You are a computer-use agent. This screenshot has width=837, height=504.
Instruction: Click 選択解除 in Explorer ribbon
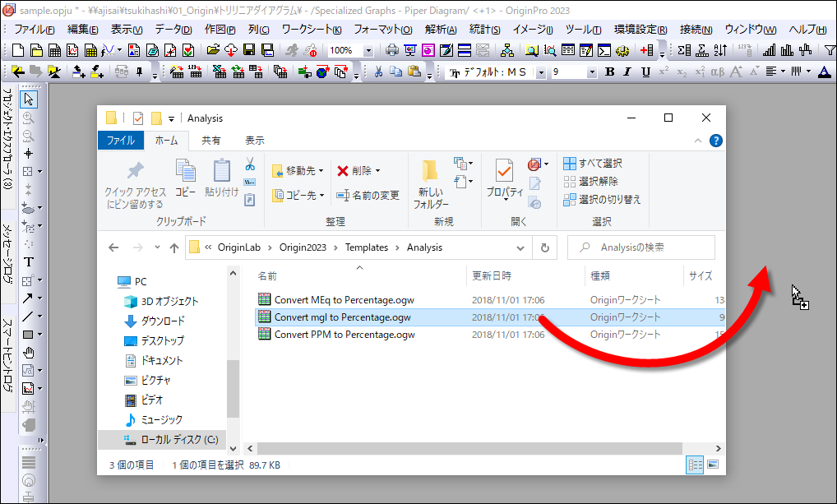[x=590, y=182]
